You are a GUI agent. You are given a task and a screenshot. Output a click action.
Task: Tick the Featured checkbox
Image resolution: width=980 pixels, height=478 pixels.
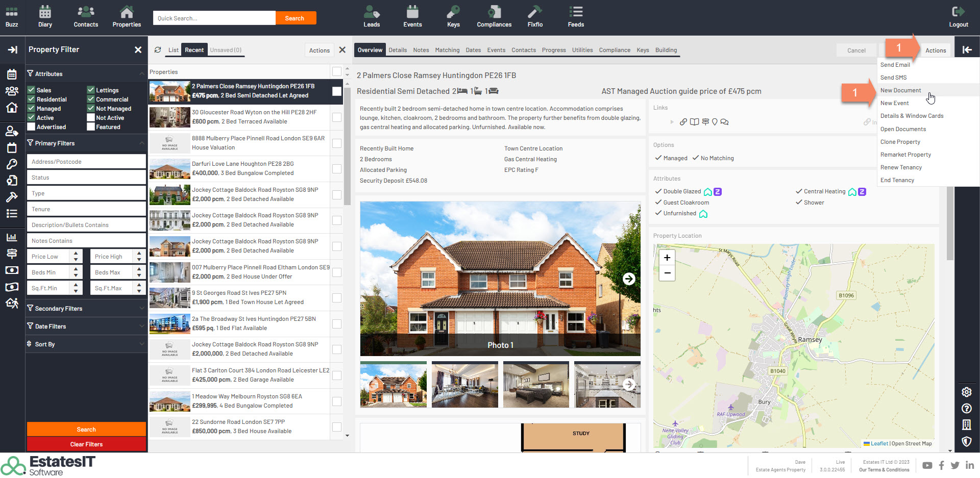[91, 127]
